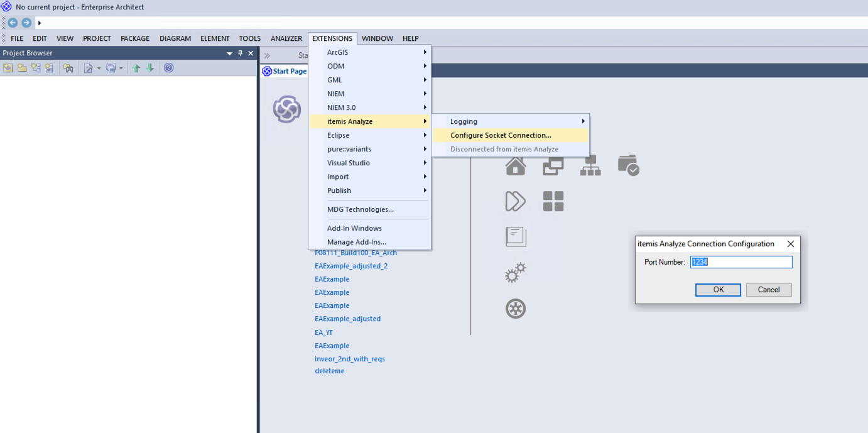The width and height of the screenshot is (868, 433).
Task: Click the document-with-pencil icon in Project Browser
Action: (x=89, y=68)
